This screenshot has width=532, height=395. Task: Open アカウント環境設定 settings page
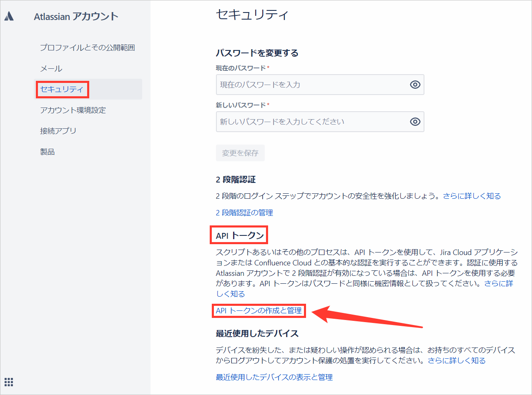73,110
